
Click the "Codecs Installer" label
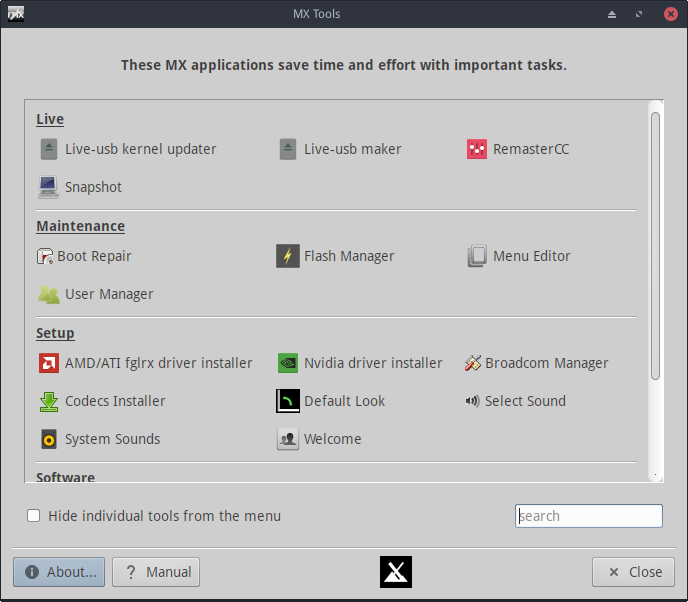click(x=115, y=401)
